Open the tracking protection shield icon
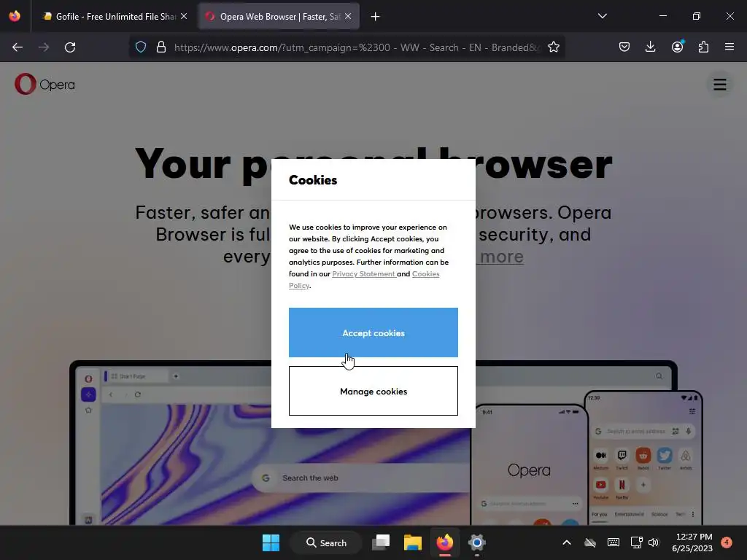Screen dimensions: 747x560 (x=141, y=47)
